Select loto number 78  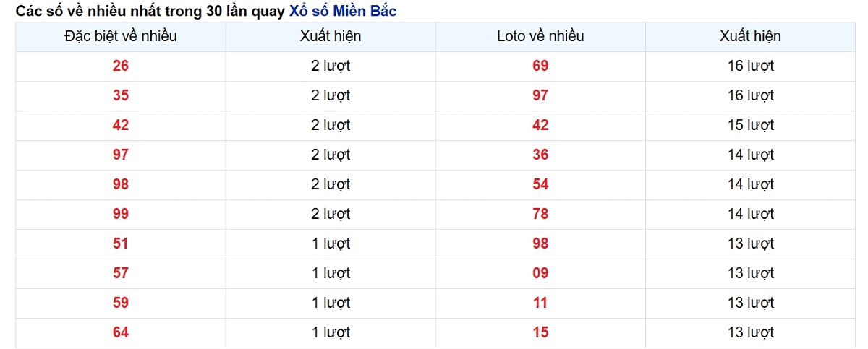(540, 214)
